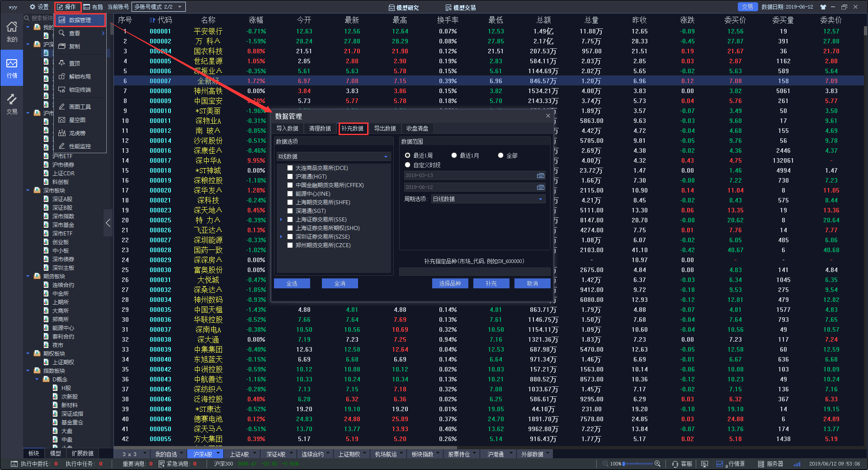Image resolution: width=868 pixels, height=470 pixels.
Task: Click zoom-in magnifier in status bar
Action: point(657,464)
